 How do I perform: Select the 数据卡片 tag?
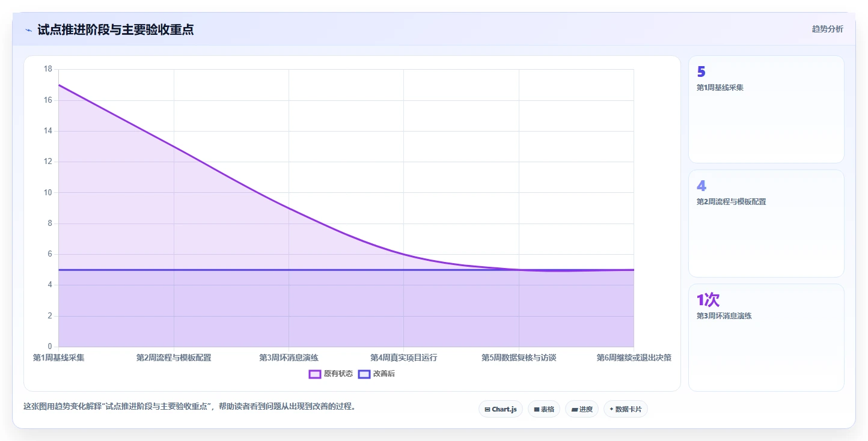pos(626,409)
